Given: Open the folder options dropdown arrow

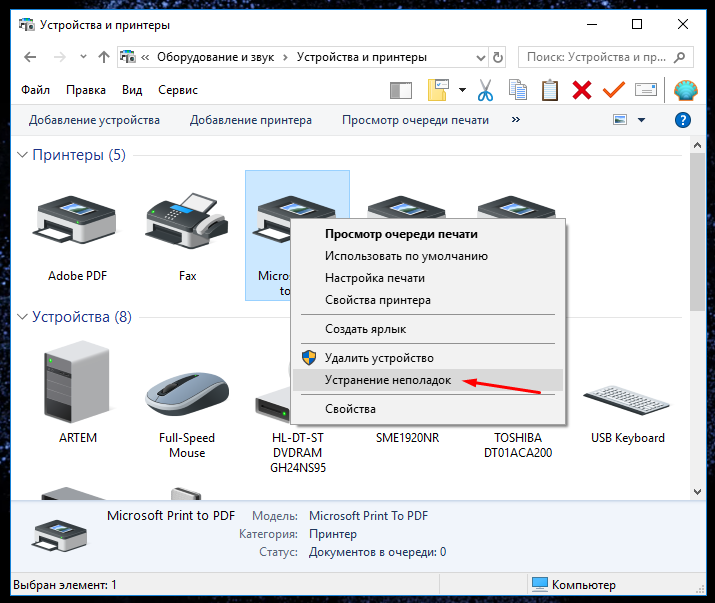Looking at the screenshot, I should point(462,90).
